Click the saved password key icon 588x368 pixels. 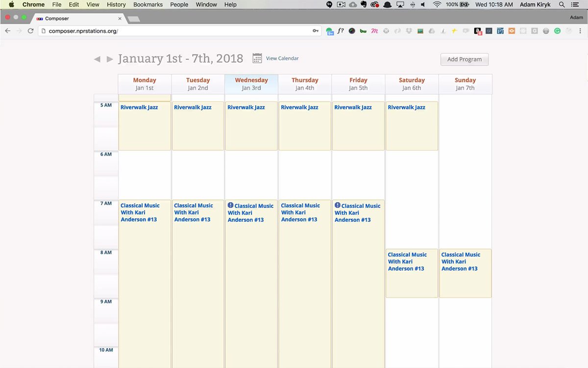[316, 31]
